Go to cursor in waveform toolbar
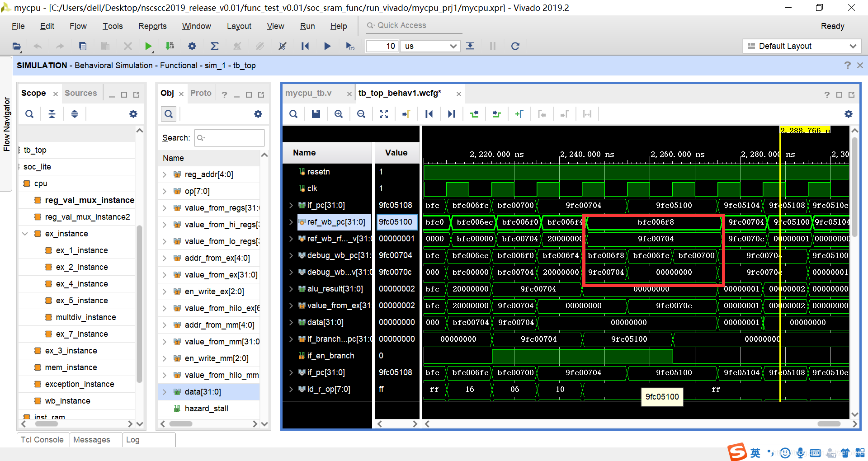This screenshot has width=868, height=461. (406, 114)
